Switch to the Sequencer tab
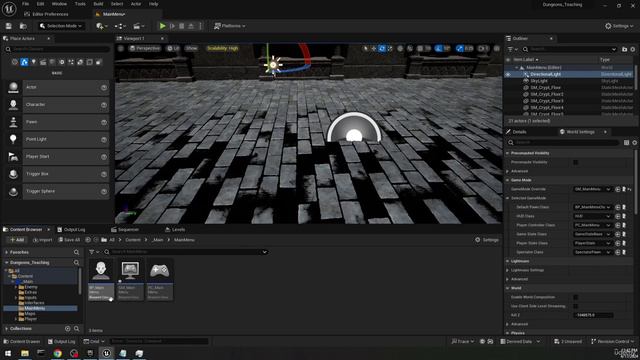640x360 pixels. click(x=125, y=229)
